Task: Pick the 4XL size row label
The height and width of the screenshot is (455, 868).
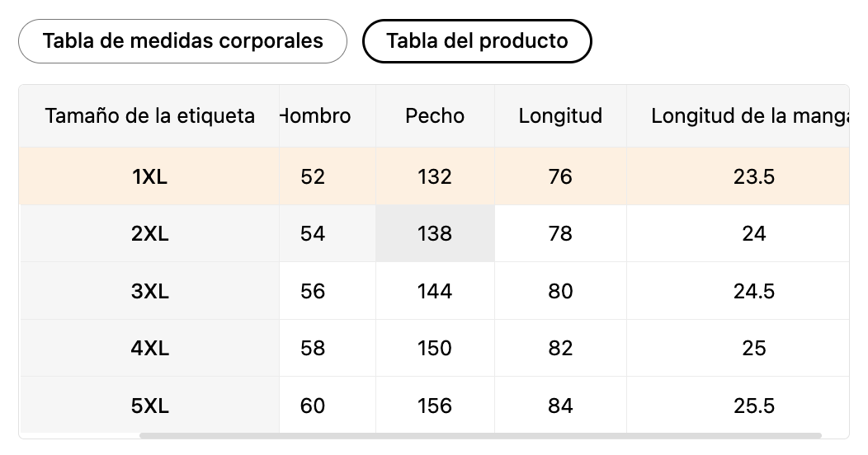Action: 149,349
